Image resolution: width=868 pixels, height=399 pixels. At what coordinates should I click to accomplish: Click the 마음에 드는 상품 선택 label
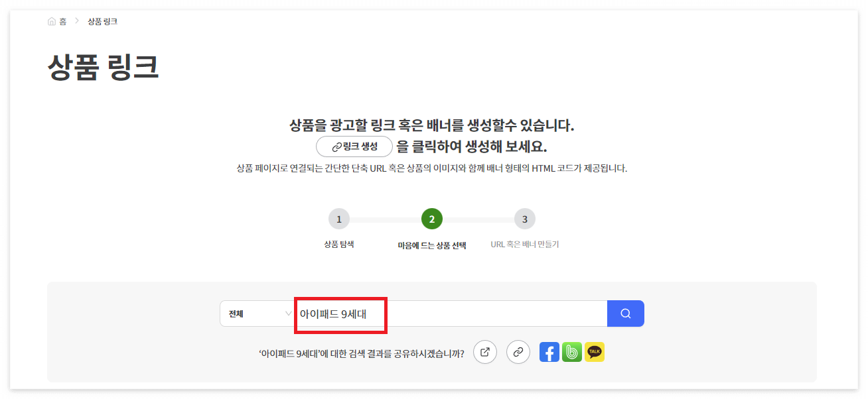click(x=432, y=245)
